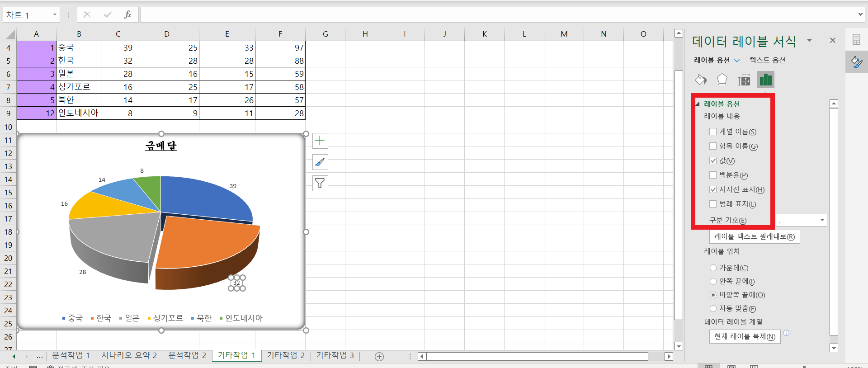Open the Size & Properties icon tab
Viewport: 868px width, 368px height.
(744, 80)
